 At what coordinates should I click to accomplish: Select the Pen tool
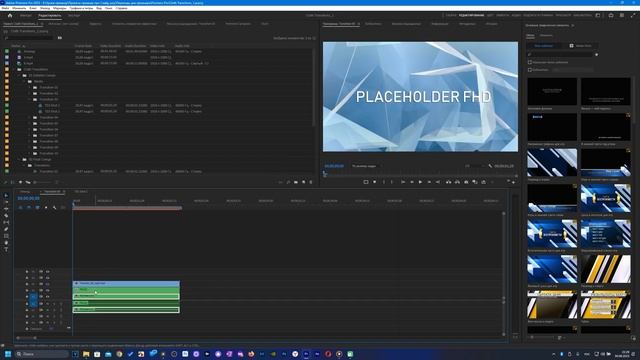point(6,229)
